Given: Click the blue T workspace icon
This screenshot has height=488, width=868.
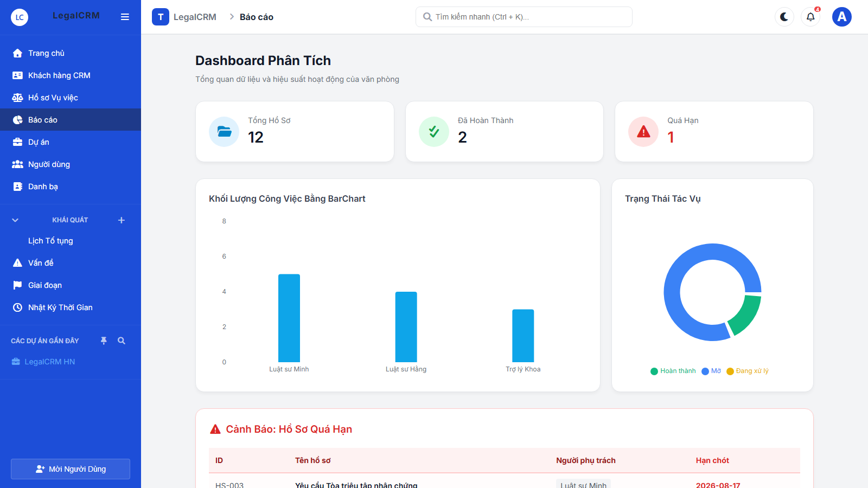Looking at the screenshot, I should 161,17.
